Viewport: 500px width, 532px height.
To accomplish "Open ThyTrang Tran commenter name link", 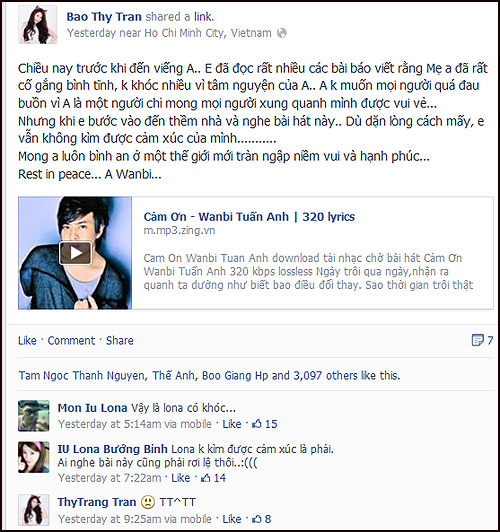I will pyautogui.click(x=97, y=502).
